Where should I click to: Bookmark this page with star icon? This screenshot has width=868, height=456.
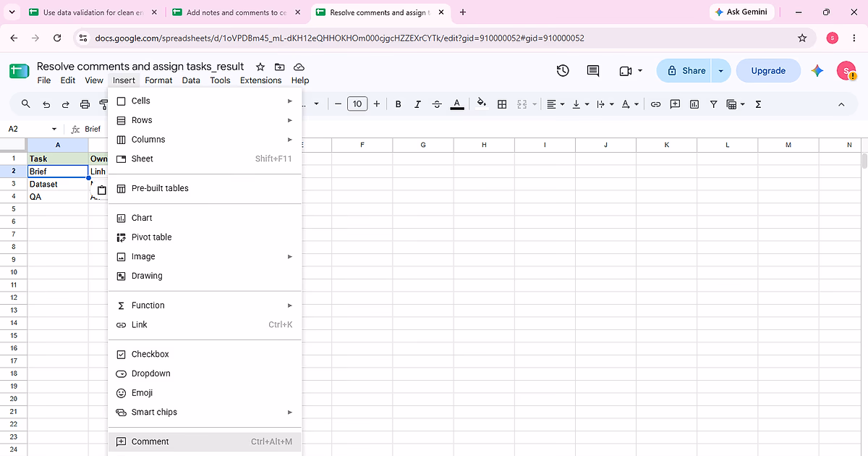tap(802, 38)
